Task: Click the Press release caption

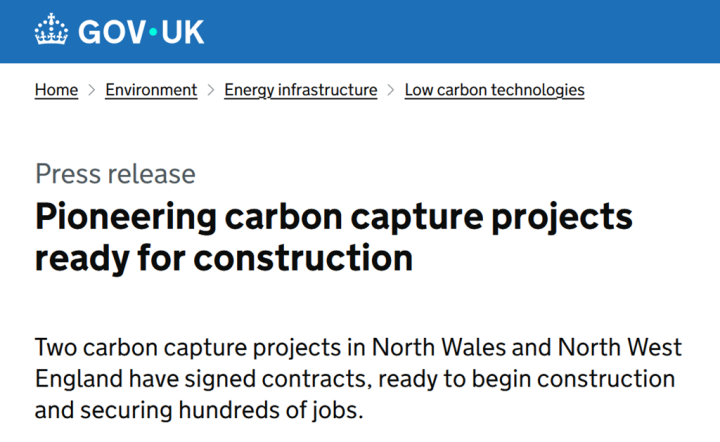Action: pos(115,174)
